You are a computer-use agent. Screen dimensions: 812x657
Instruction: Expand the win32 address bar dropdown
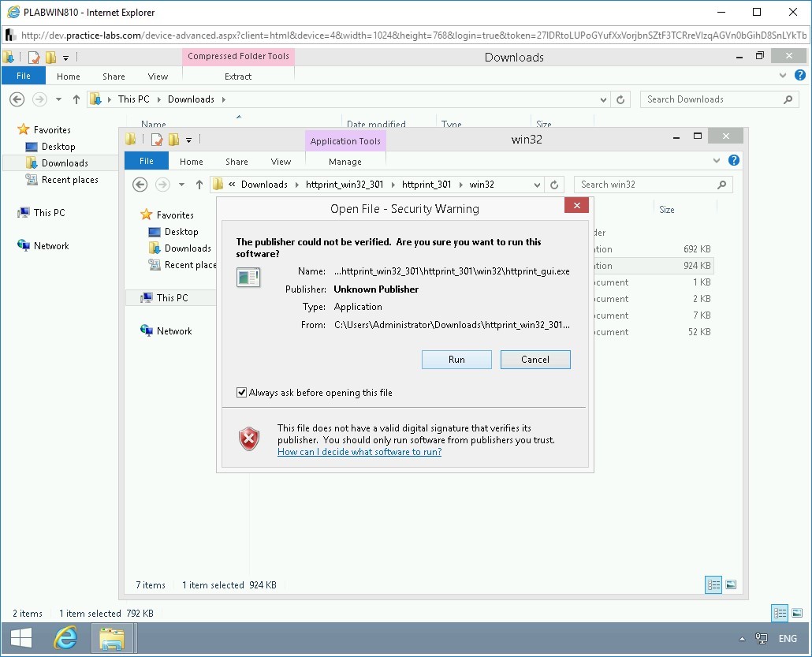coord(538,185)
